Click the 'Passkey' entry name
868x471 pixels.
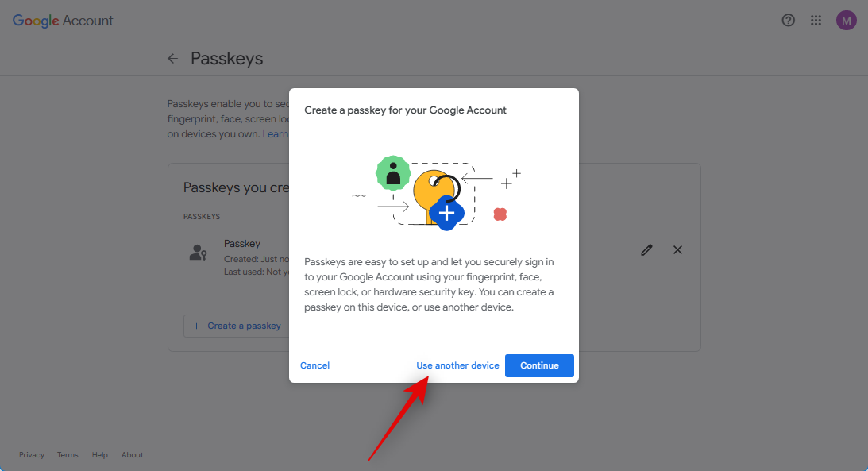(x=242, y=244)
